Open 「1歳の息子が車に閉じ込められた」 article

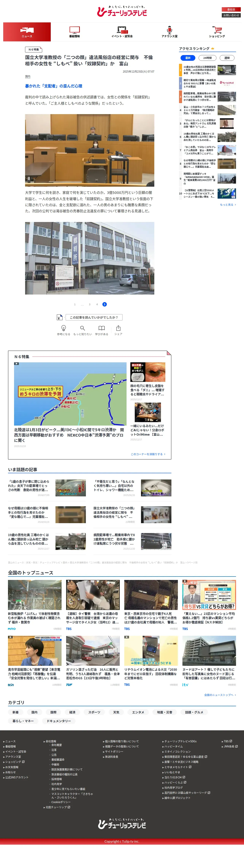pyautogui.click(x=29, y=486)
